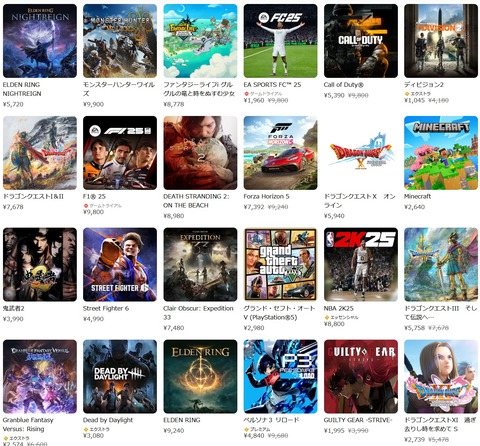The height and width of the screenshot is (446, 480).
Task: Open the Clair Obscur: Expedition 33 thumbnail
Action: 200,265
